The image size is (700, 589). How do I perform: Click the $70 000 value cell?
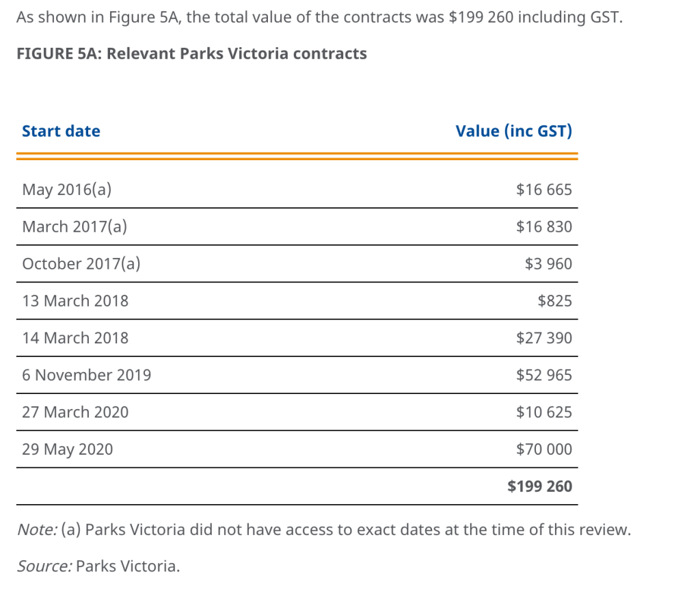544,449
